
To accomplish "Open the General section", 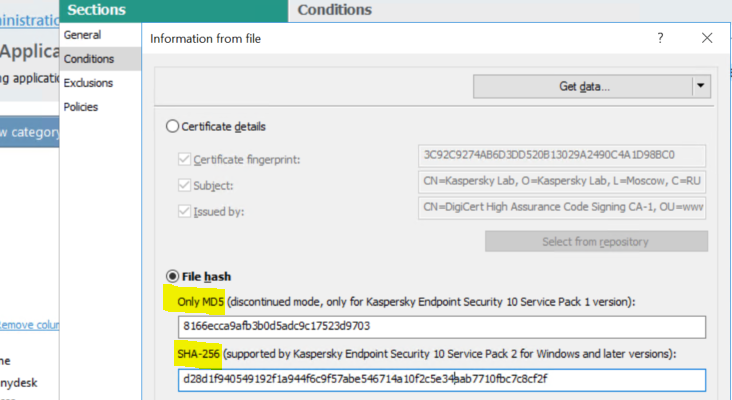I will tap(82, 35).
